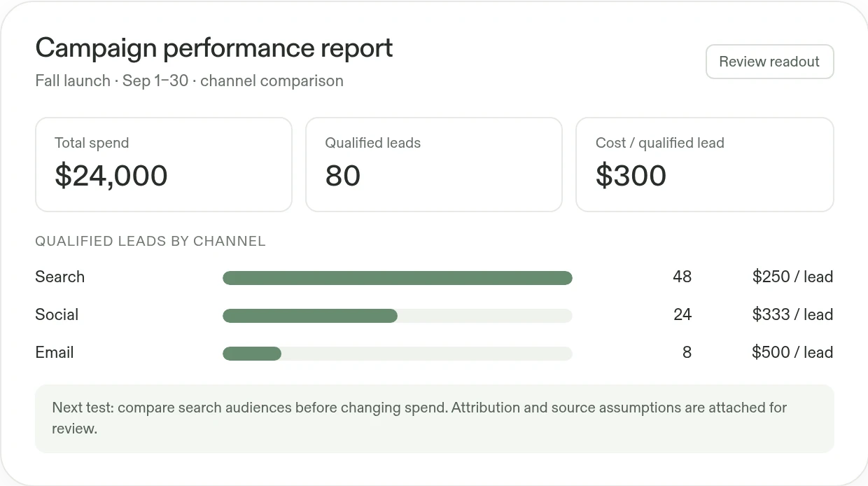Click the "$24,000" total spend value
This screenshot has width=868, height=486.
click(x=111, y=176)
